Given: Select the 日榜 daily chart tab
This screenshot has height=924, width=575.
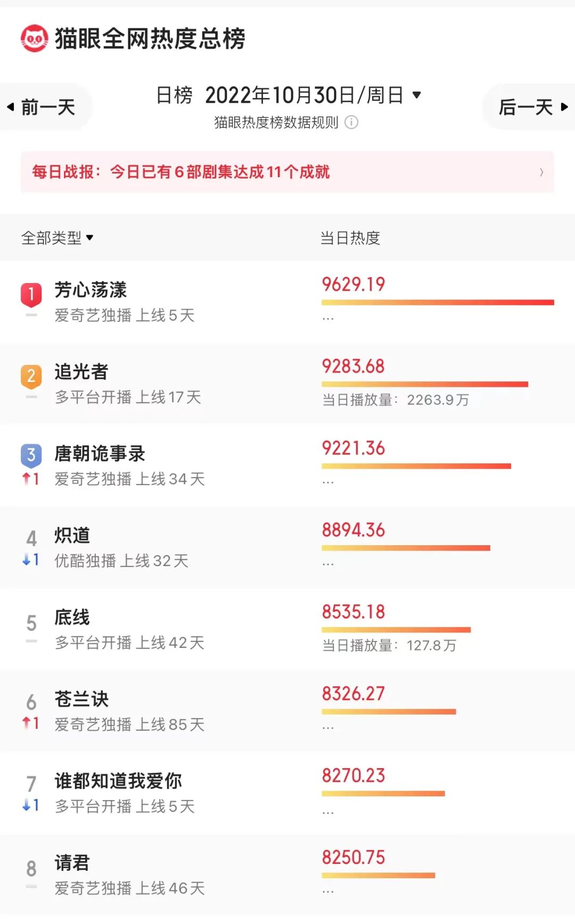Looking at the screenshot, I should click(x=174, y=96).
